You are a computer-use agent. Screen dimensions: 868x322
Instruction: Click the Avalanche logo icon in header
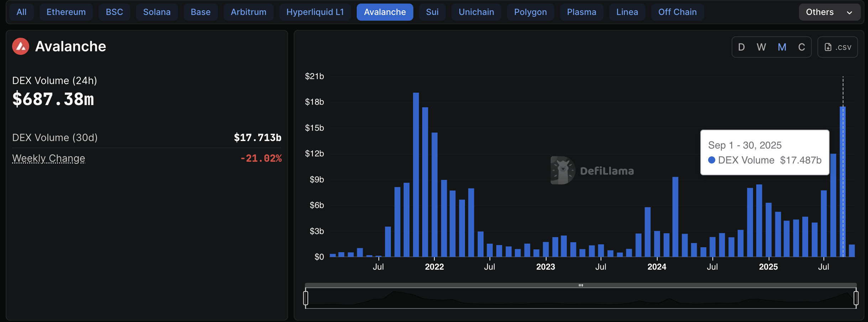pos(20,46)
